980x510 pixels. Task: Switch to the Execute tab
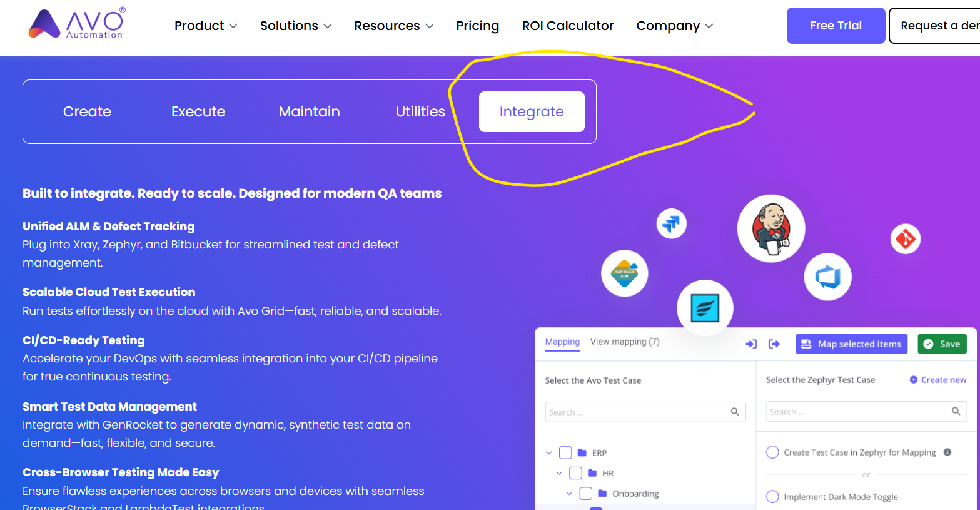[198, 111]
